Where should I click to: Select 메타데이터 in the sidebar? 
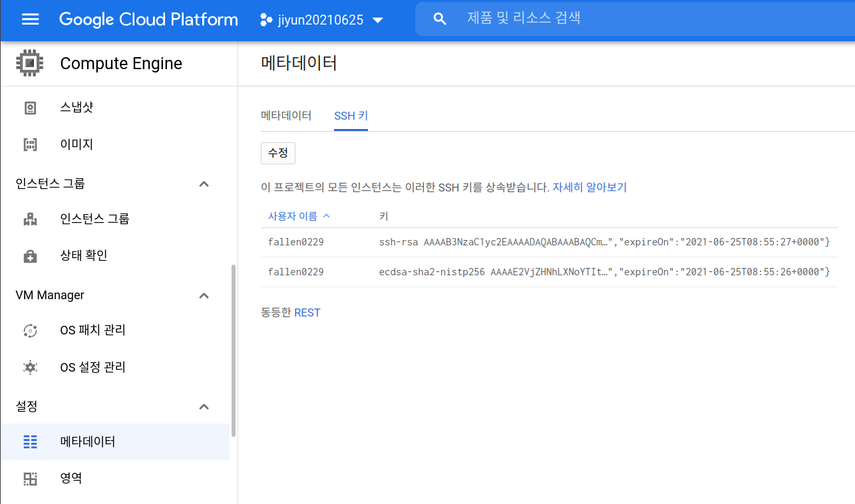tap(114, 441)
